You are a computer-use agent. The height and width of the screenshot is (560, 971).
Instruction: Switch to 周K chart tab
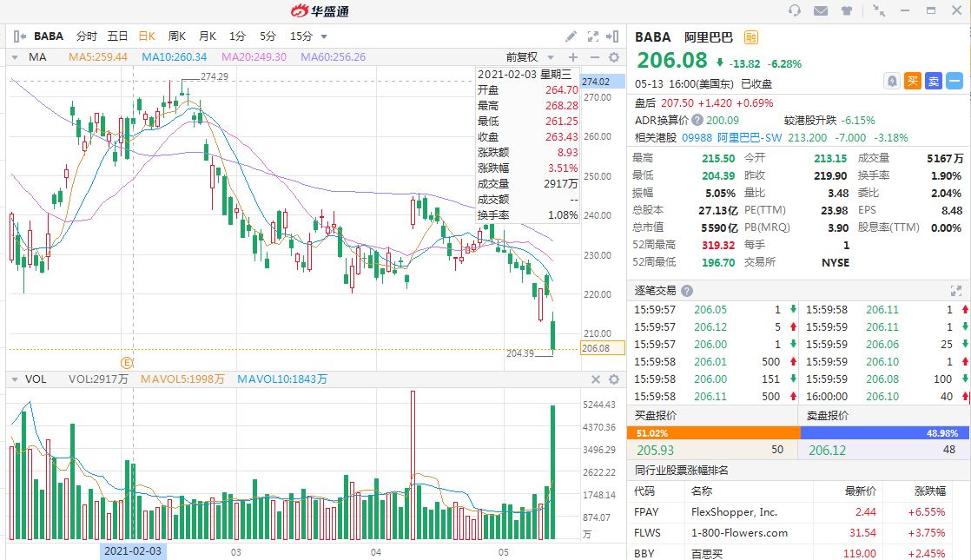point(177,36)
